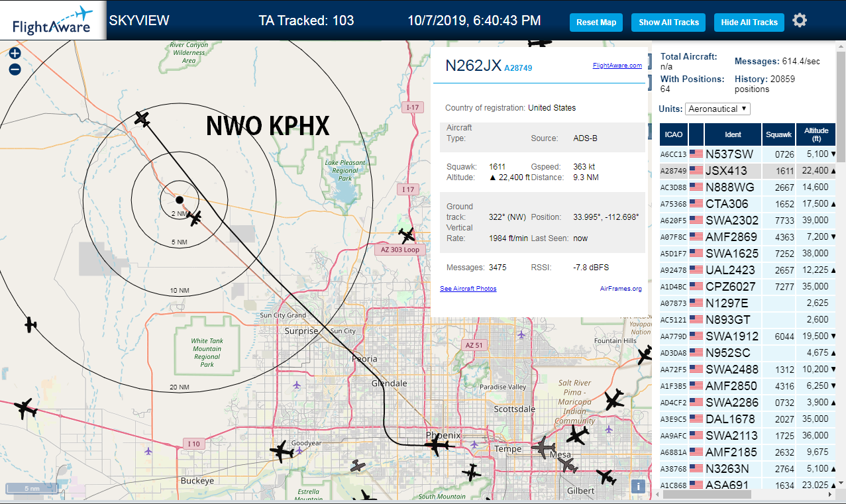
Task: Select the SWA2113 row
Action: (748, 435)
